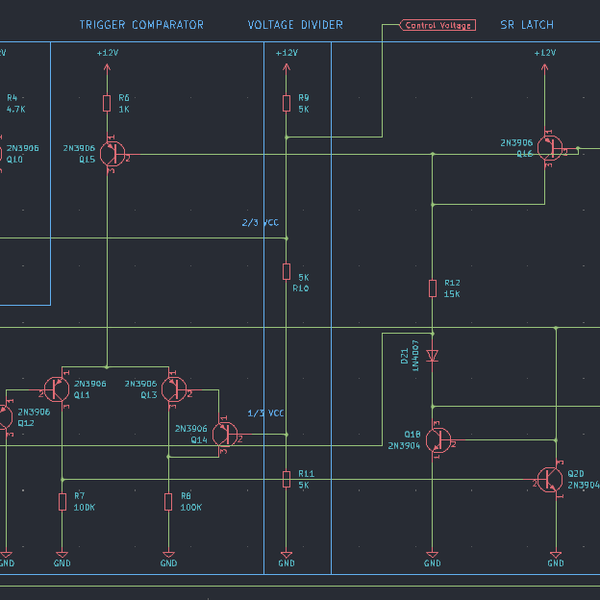
Task: Click the 1K value text of R6
Action: point(124,109)
